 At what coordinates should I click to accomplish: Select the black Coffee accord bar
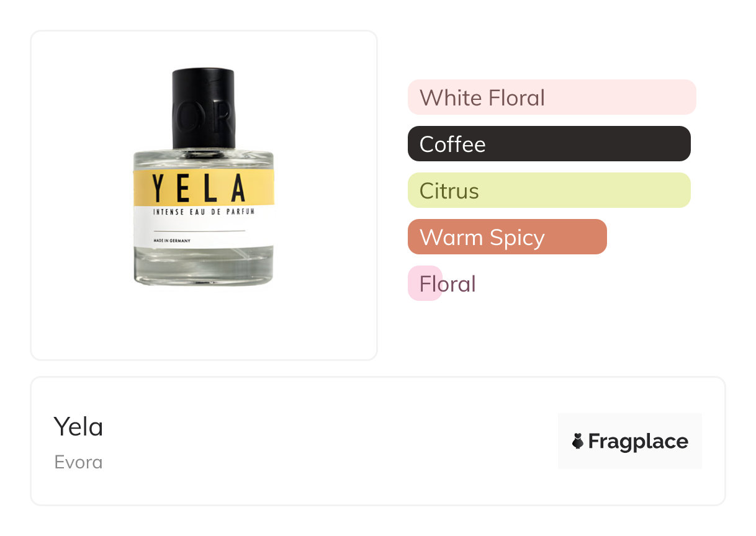(x=549, y=144)
